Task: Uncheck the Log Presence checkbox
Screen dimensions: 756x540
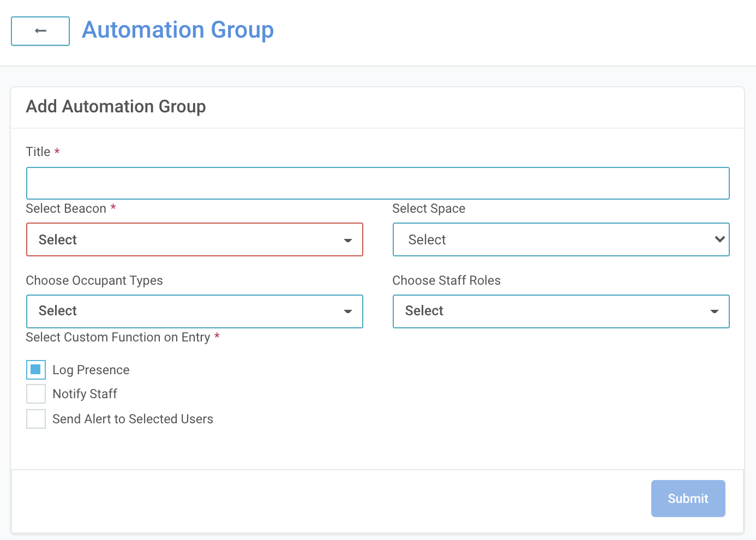Action: tap(36, 370)
